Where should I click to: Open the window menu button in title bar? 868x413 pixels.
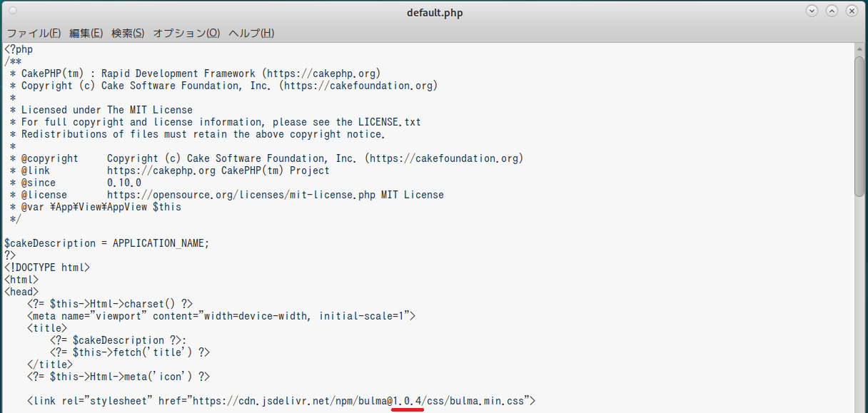[13, 11]
